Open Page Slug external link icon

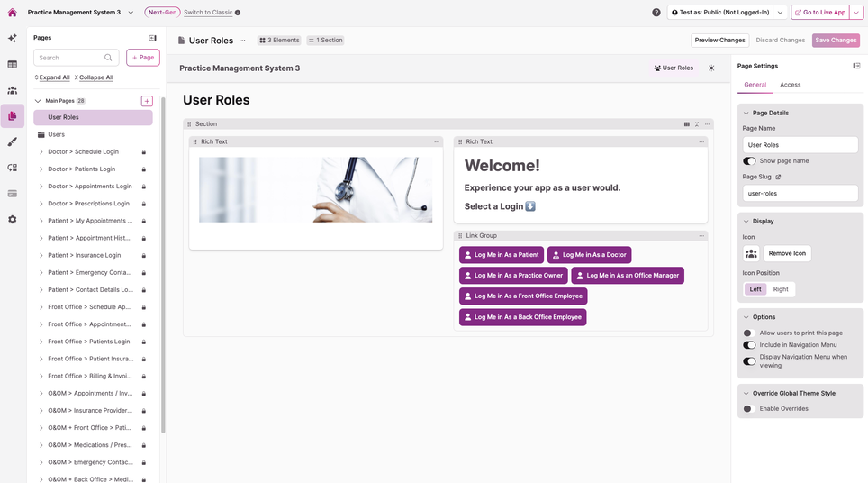coord(778,178)
